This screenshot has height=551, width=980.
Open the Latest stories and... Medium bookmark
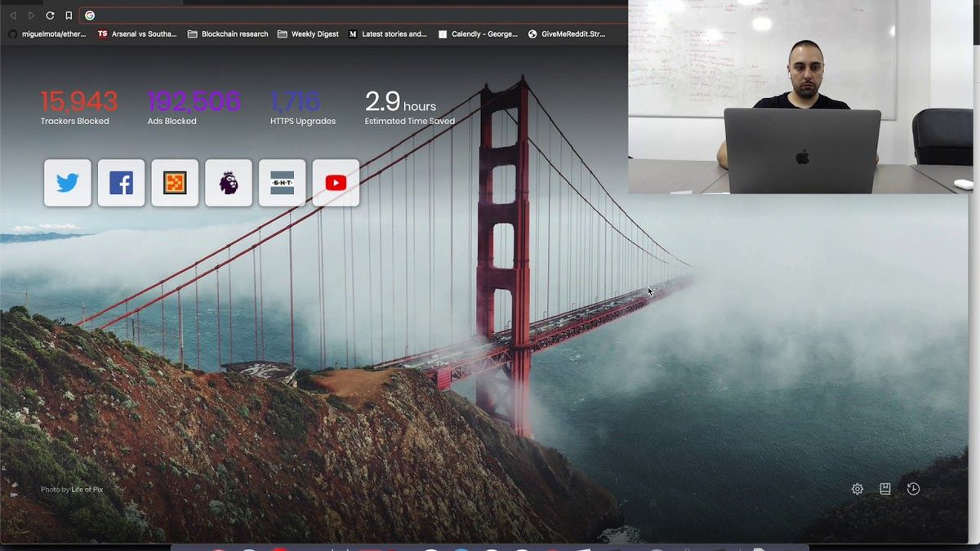click(x=388, y=34)
